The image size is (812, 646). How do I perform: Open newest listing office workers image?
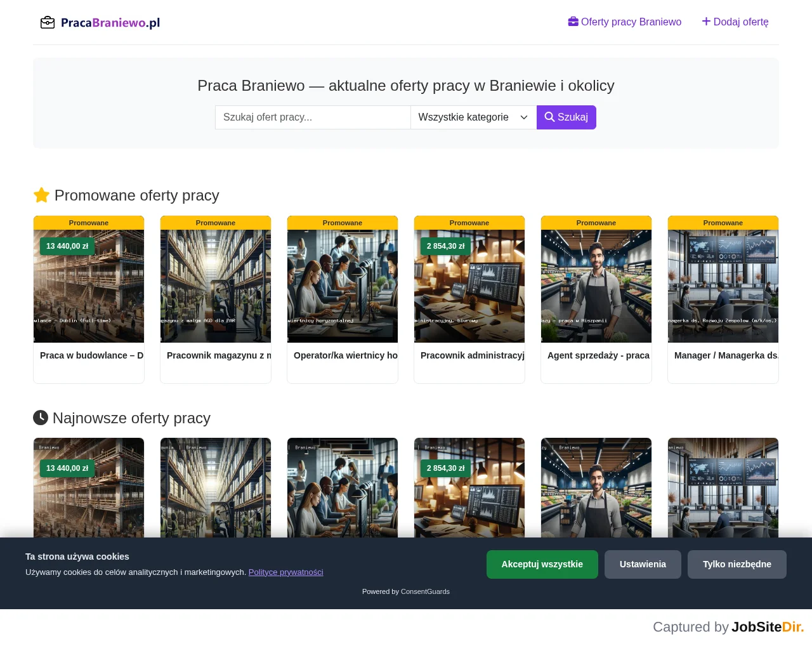343,488
